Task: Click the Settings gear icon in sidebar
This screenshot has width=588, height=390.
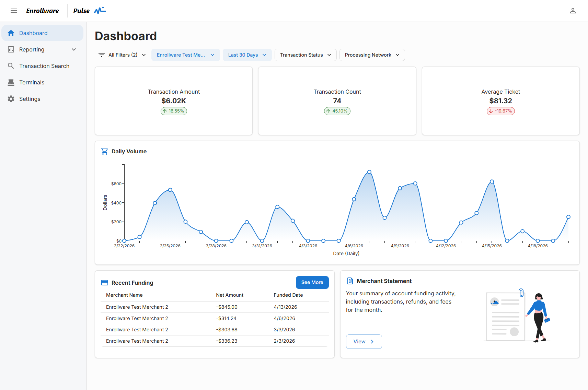Action: click(11, 99)
